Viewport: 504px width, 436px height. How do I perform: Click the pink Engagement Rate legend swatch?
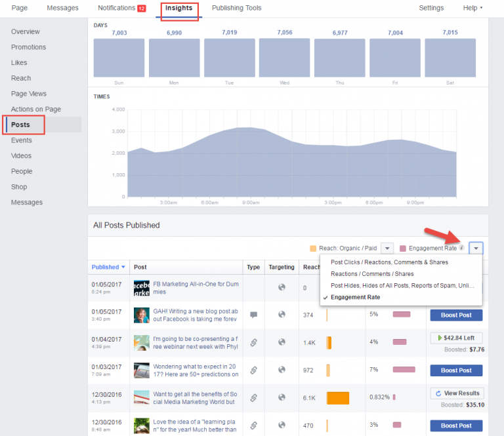pyautogui.click(x=402, y=248)
